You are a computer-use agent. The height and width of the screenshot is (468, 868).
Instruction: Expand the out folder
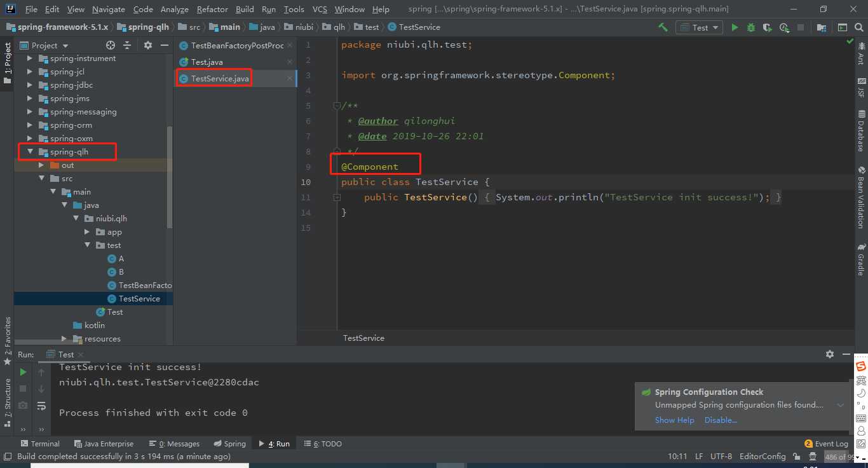(41, 165)
